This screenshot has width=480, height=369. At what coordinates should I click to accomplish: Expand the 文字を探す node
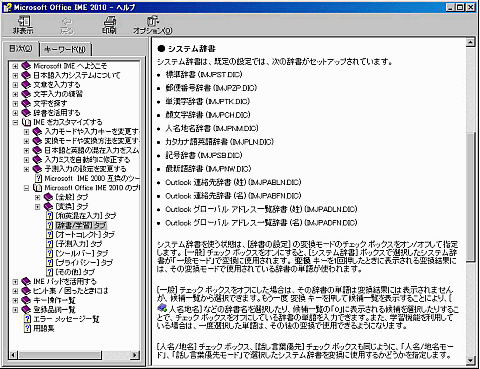click(x=15, y=103)
